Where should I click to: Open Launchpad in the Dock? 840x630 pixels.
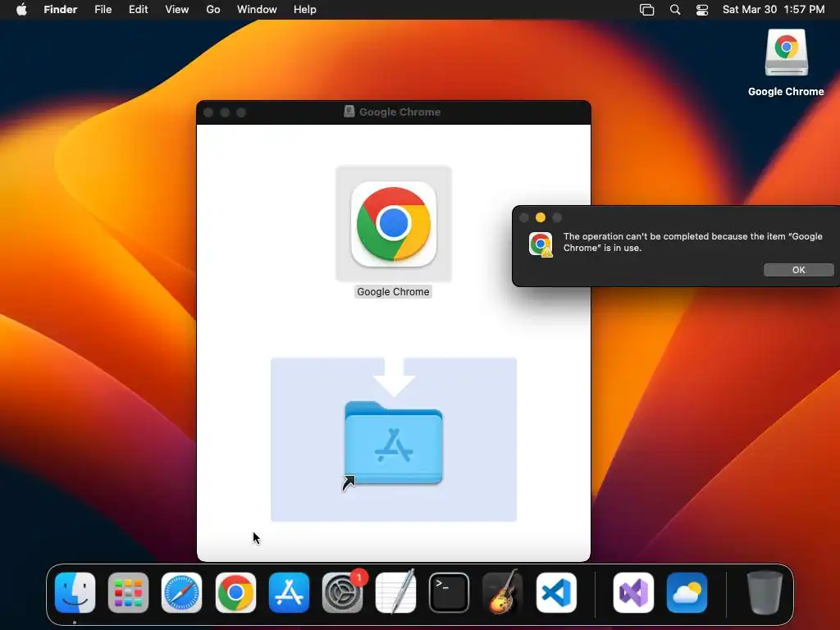(x=128, y=592)
